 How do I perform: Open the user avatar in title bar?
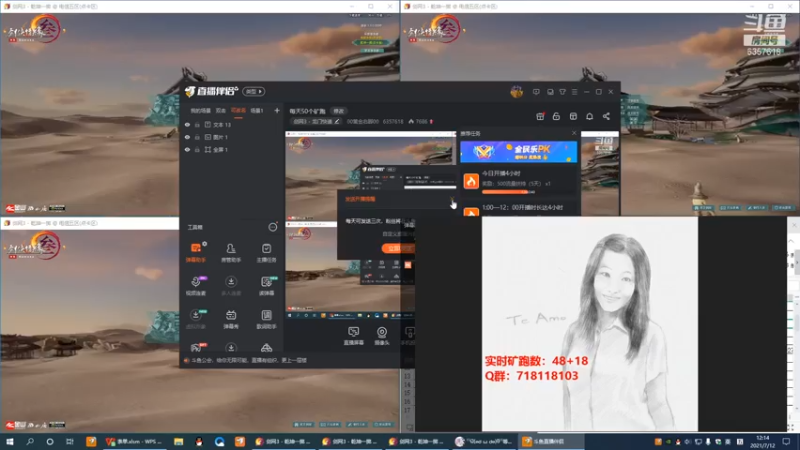(x=516, y=92)
